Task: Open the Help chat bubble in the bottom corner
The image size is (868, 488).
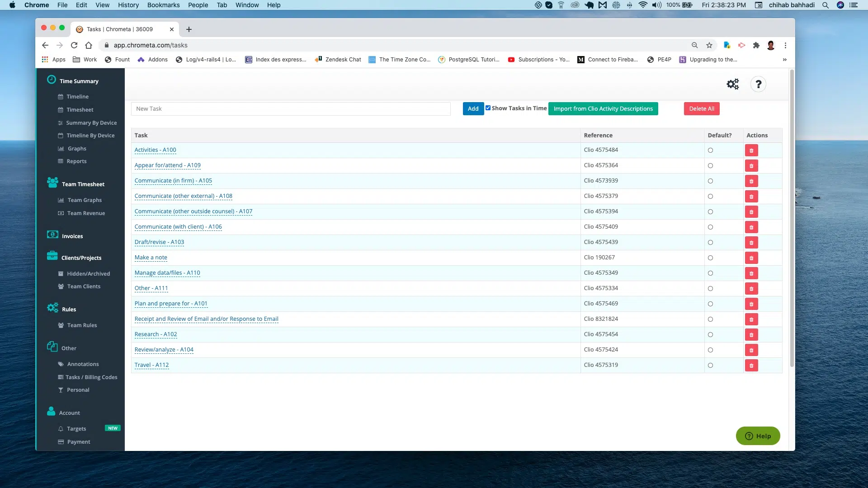Action: [x=758, y=436]
